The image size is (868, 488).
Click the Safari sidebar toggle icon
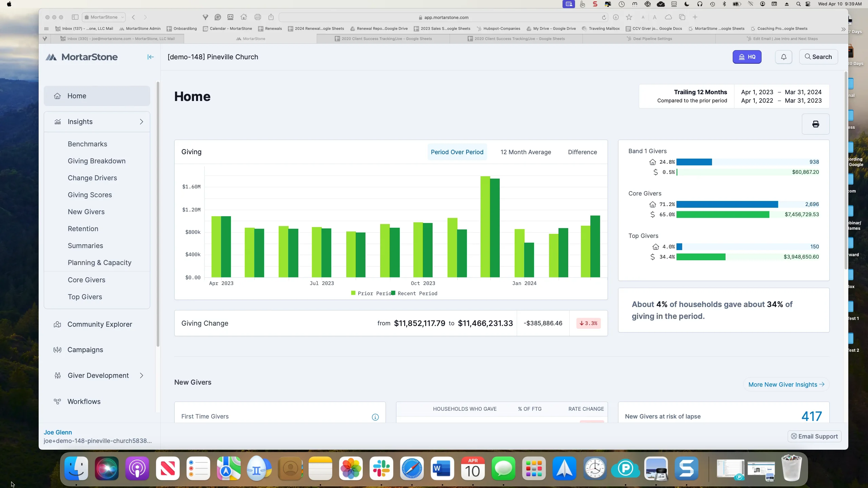pos(75,17)
